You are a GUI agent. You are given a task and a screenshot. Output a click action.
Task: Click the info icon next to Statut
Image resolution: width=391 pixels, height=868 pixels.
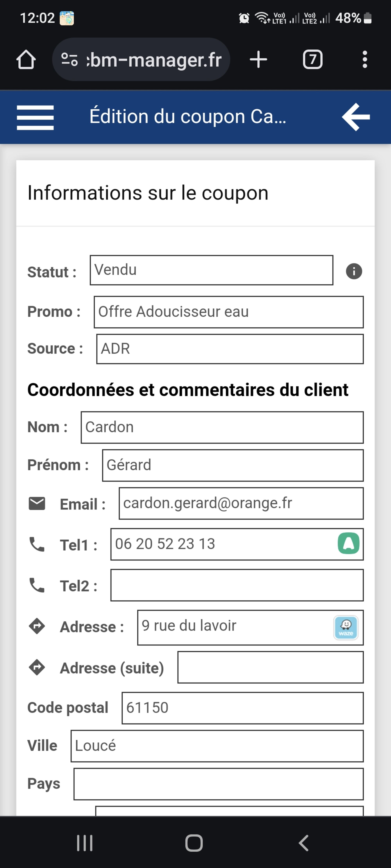coord(353,271)
